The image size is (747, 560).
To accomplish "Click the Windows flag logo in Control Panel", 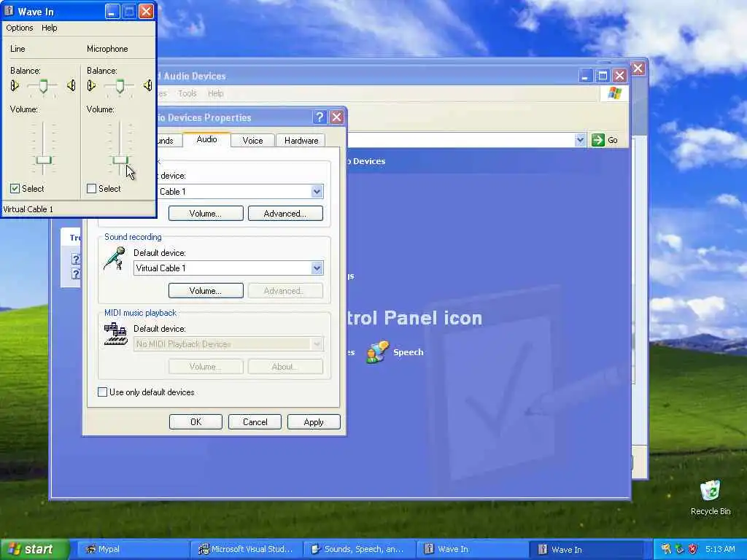I will coord(614,93).
